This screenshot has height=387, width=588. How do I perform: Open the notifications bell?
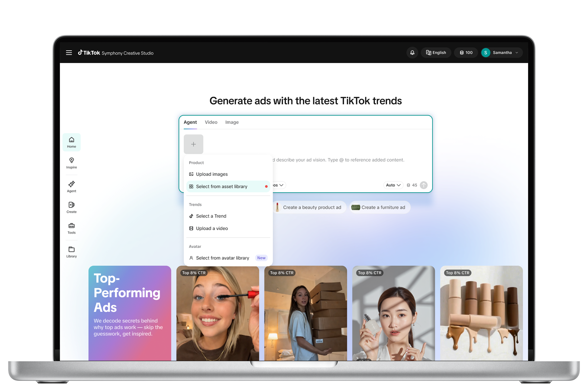(412, 53)
